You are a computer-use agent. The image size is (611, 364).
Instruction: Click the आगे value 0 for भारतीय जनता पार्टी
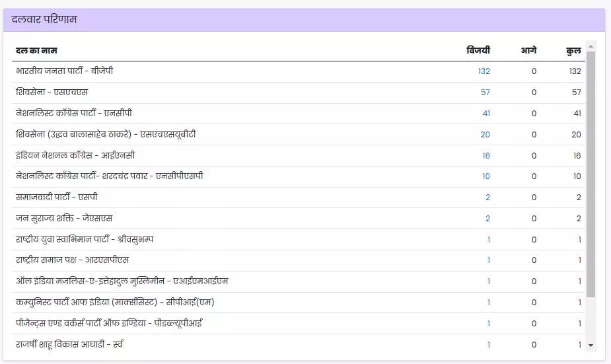(534, 71)
